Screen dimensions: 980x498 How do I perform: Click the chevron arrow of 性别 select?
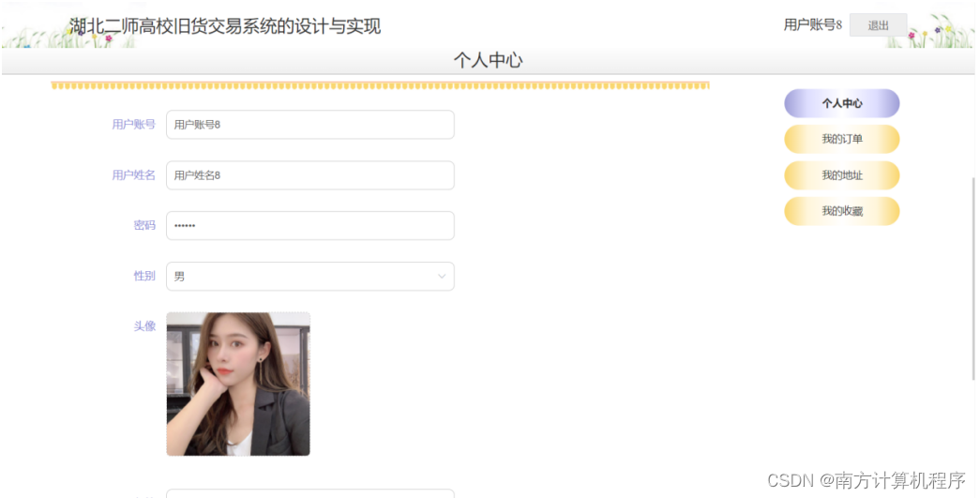(442, 276)
